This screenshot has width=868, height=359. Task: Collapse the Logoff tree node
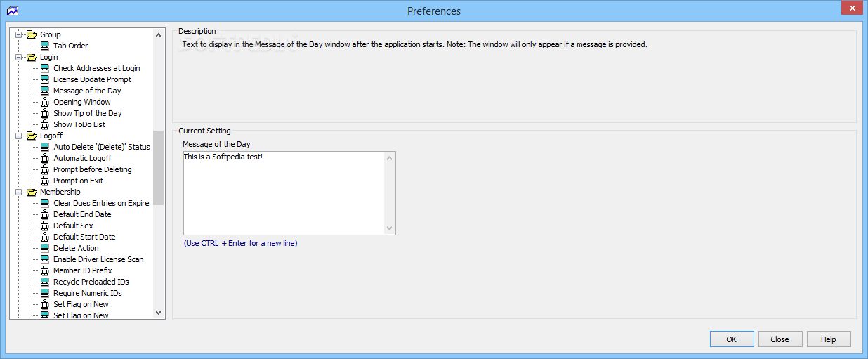point(19,136)
